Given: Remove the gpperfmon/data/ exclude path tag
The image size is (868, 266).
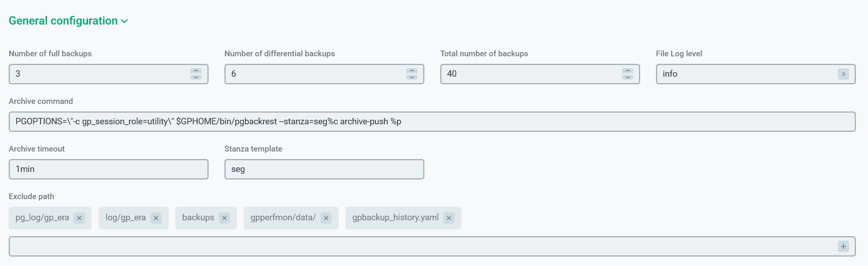Looking at the screenshot, I should tap(326, 218).
